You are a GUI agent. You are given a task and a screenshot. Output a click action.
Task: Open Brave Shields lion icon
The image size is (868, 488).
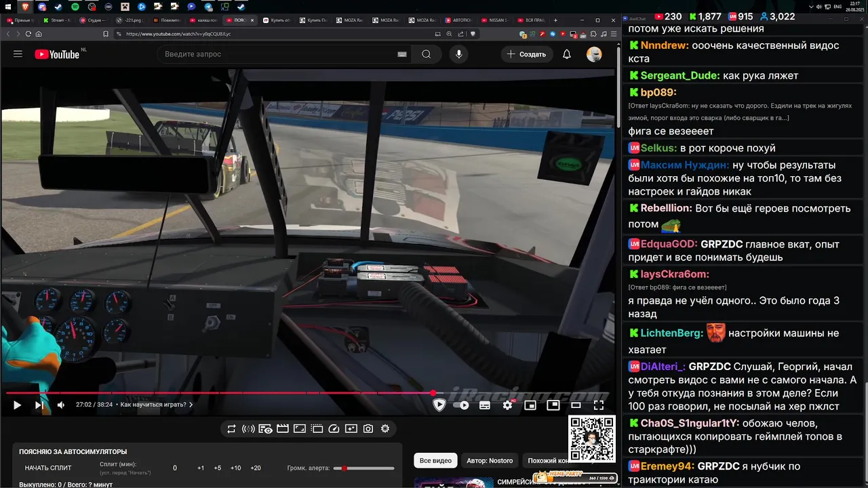[473, 34]
